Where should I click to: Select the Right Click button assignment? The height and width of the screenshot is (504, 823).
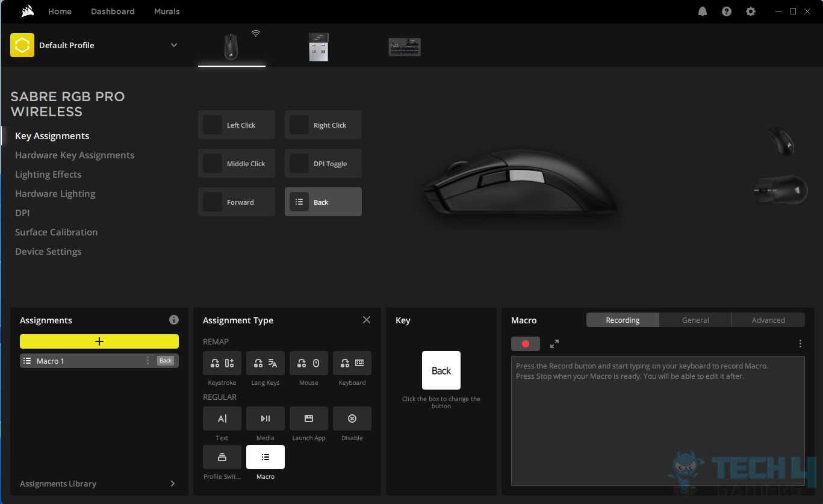[x=323, y=125]
